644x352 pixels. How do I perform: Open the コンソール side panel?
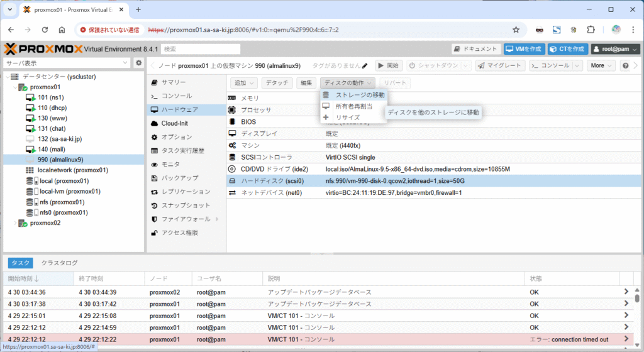point(186,96)
